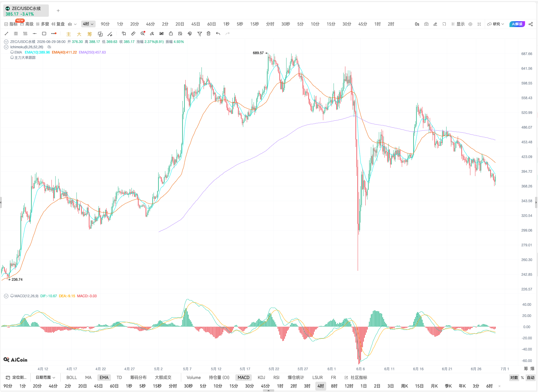Click the time axis at 6月 6
This screenshot has width=538, height=392.
click(360, 369)
